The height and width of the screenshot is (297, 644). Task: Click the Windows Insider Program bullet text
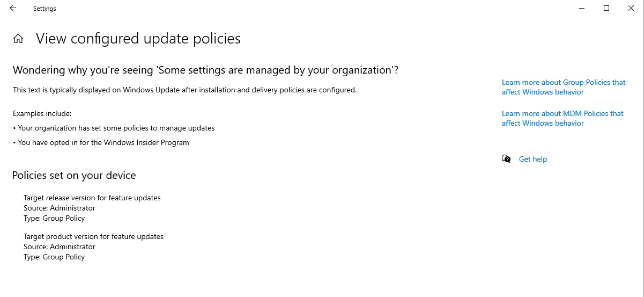[103, 142]
